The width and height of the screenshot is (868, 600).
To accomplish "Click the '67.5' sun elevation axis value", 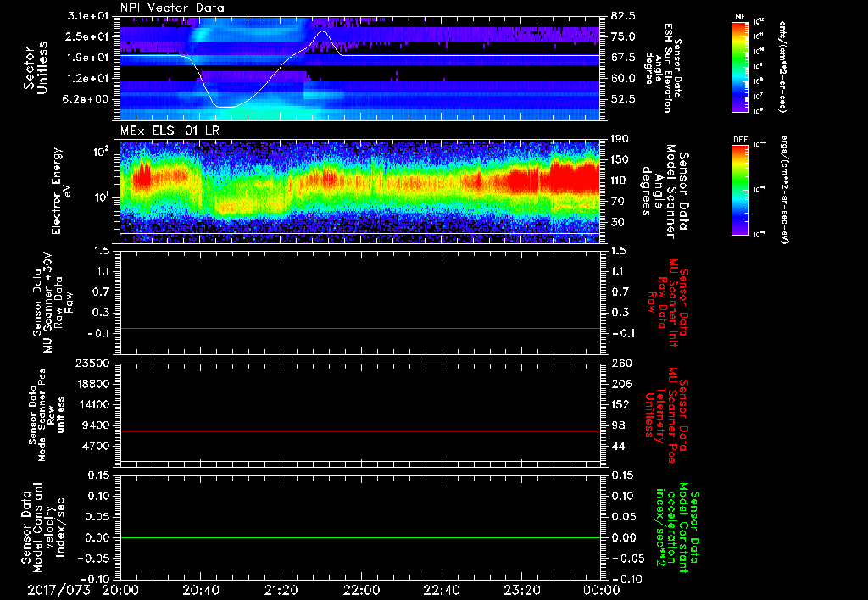I will [x=623, y=58].
